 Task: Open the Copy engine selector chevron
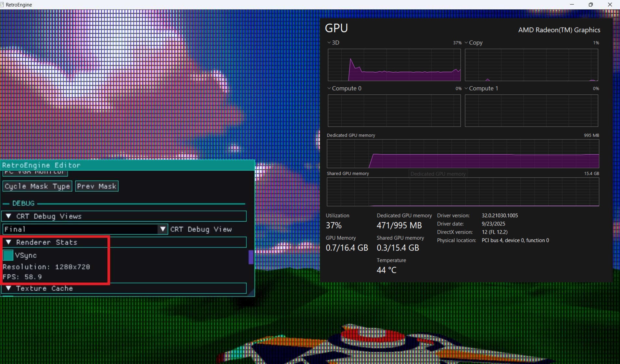tap(466, 42)
